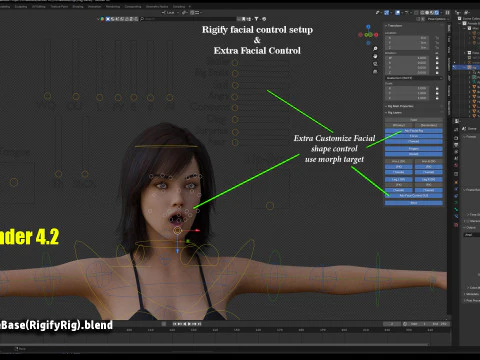Open the red World properties tab icon
Image resolution: width=480 pixels, height=360 pixels.
click(456, 165)
